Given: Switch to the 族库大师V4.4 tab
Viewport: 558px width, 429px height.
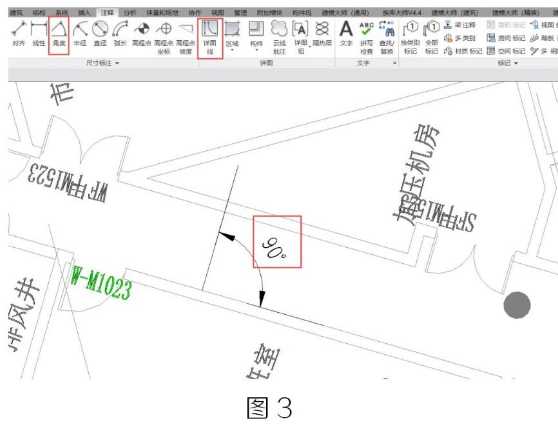Looking at the screenshot, I should (402, 12).
